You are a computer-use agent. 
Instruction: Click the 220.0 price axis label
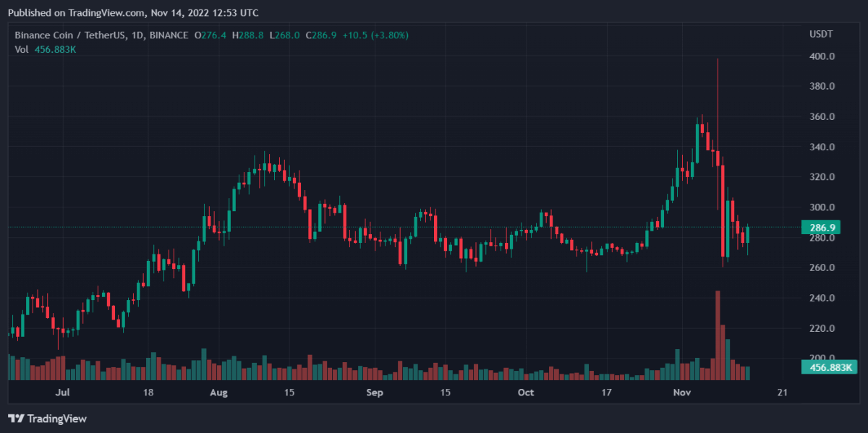click(823, 328)
